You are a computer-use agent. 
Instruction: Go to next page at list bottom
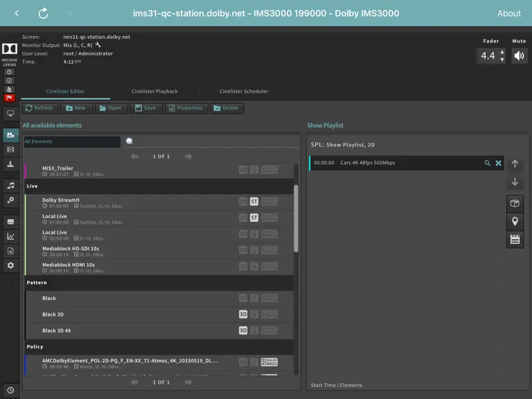click(x=188, y=382)
